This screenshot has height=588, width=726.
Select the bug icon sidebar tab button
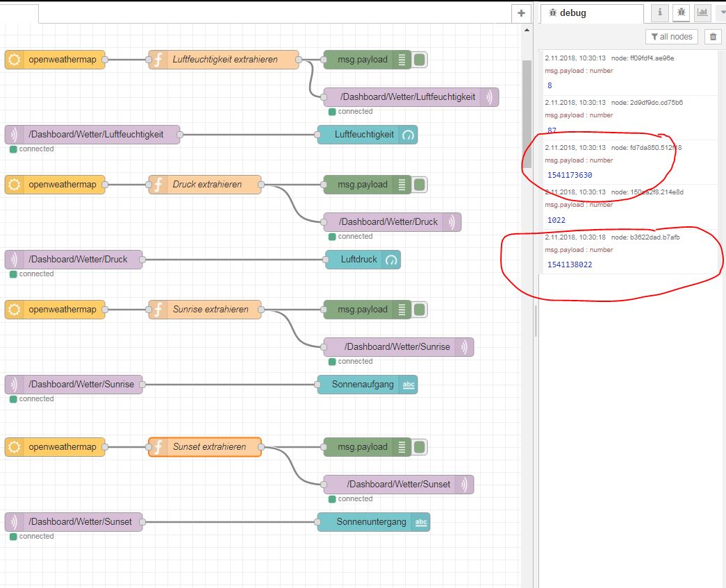point(681,12)
